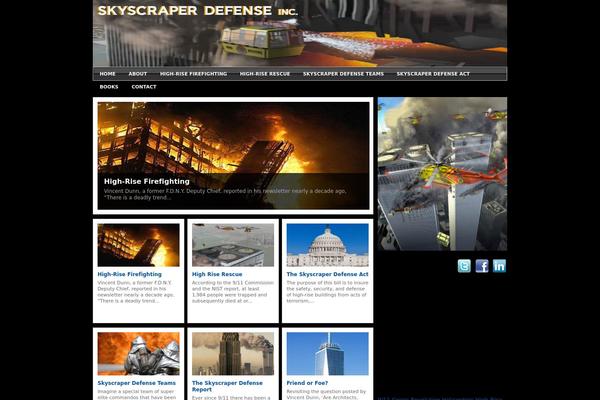The width and height of the screenshot is (600, 400).
Task: Open the Twitter social icon
Action: coord(464,266)
